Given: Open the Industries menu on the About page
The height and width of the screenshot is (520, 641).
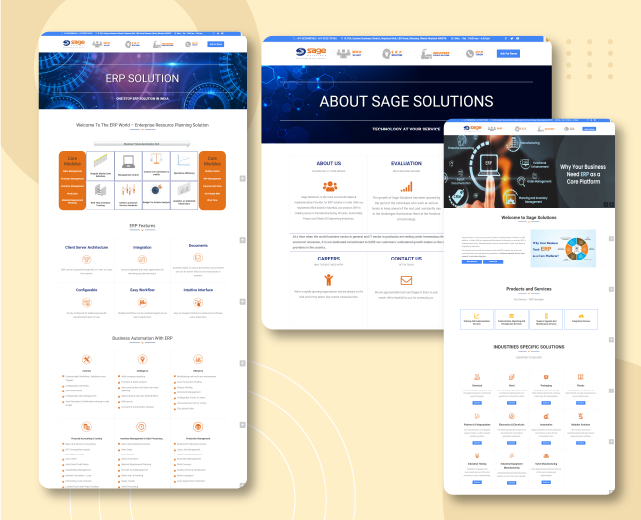Looking at the screenshot, I should (x=435, y=54).
